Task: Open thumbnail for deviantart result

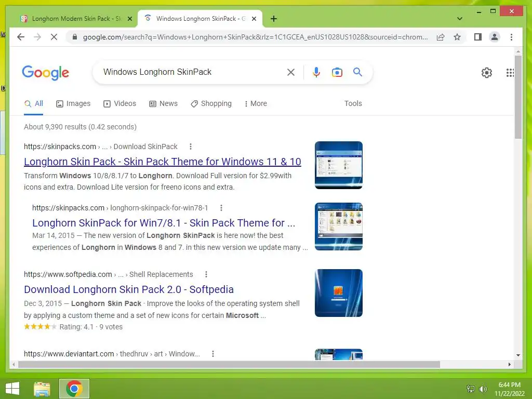Action: point(339,354)
